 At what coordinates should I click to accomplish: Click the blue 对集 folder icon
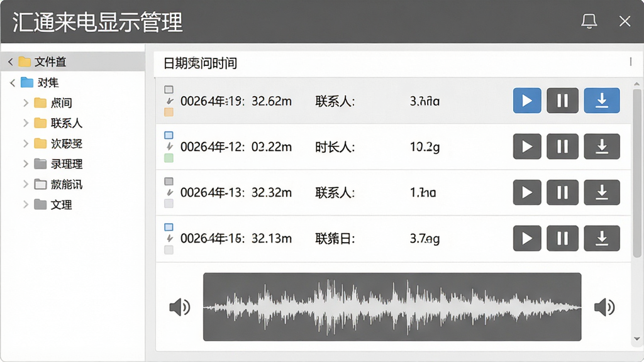pos(27,82)
